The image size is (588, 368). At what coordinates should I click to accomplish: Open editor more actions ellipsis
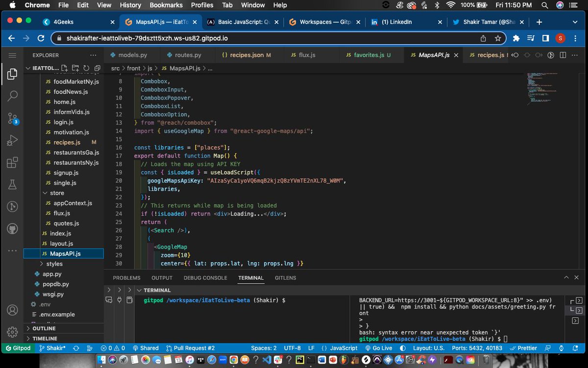click(x=575, y=55)
